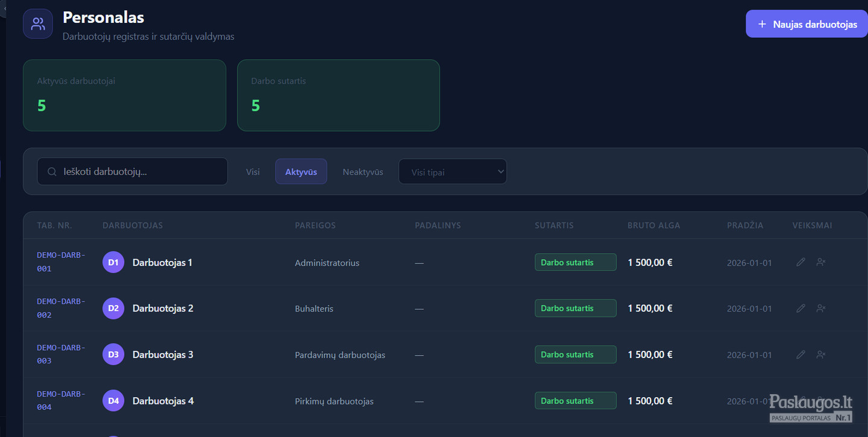
Task: Open the DEMO-DARB-001 employee link
Action: click(61, 262)
